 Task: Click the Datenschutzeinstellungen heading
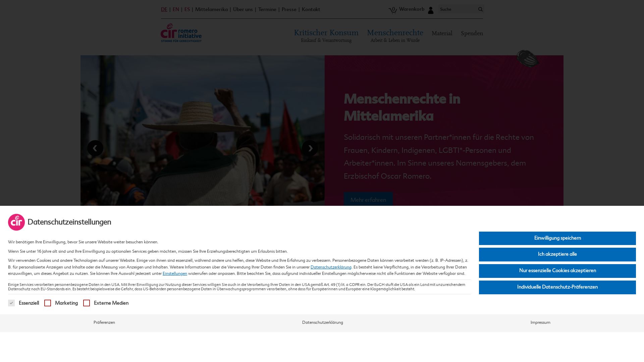(69, 222)
